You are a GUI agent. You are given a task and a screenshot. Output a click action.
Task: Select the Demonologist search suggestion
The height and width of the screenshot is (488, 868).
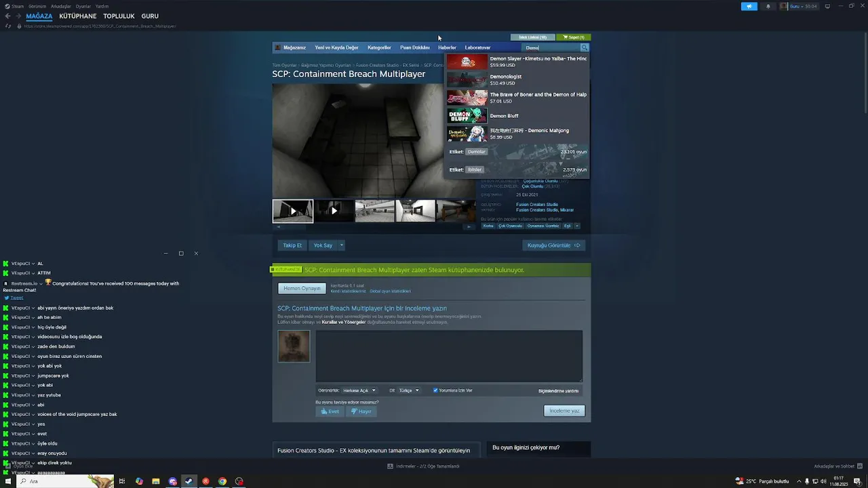(x=517, y=79)
